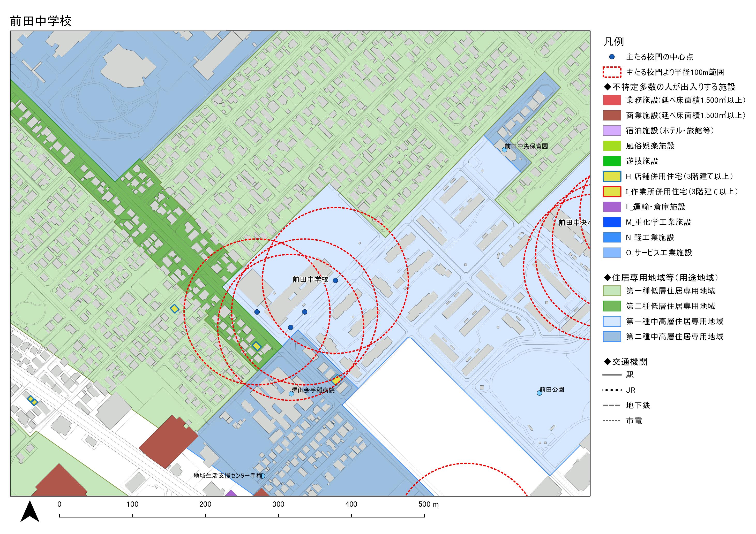Click the large brown commercial building
Viewport: 756px width, 534px height.
point(168,441)
